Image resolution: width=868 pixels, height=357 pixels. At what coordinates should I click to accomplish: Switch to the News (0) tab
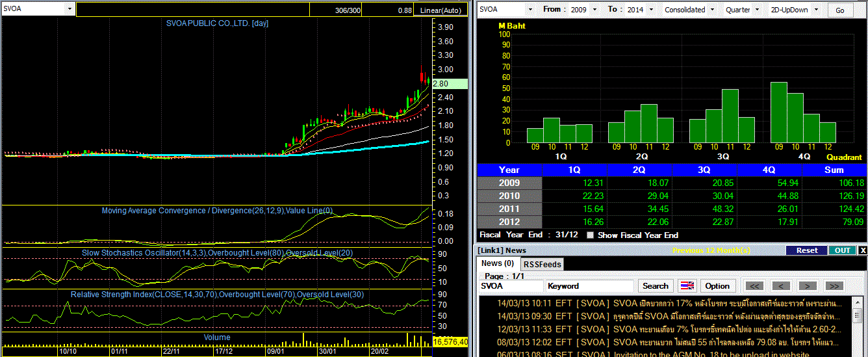pos(498,263)
